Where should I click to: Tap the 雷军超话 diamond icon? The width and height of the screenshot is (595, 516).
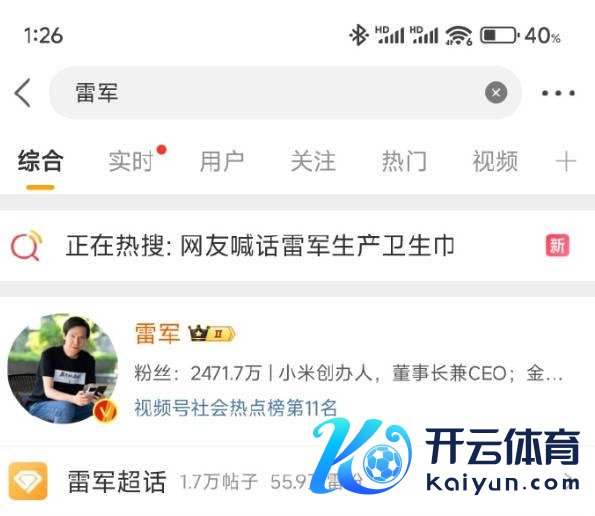pos(28,481)
